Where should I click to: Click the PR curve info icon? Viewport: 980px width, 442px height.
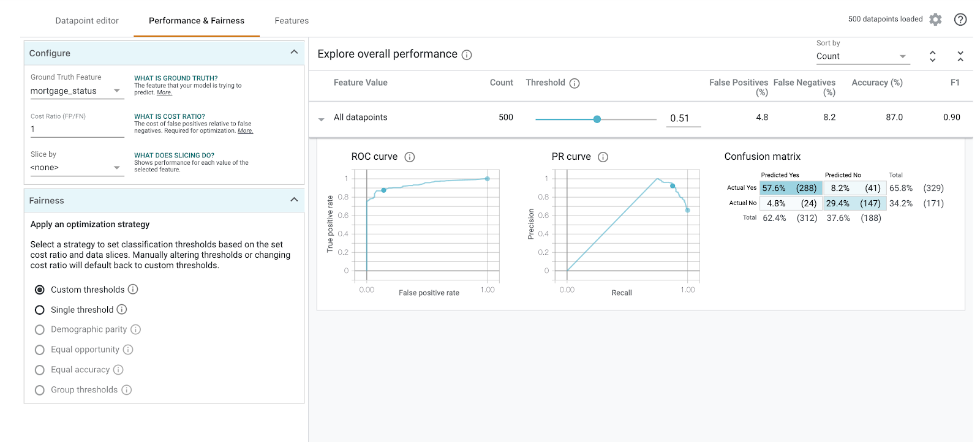[603, 157]
